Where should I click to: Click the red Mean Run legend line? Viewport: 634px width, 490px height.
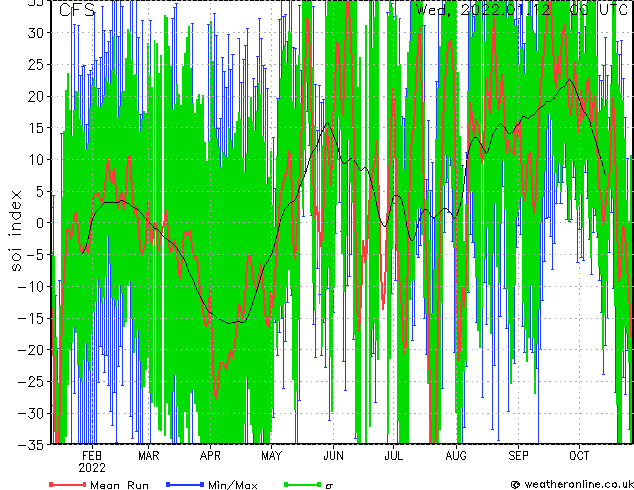coord(67,484)
